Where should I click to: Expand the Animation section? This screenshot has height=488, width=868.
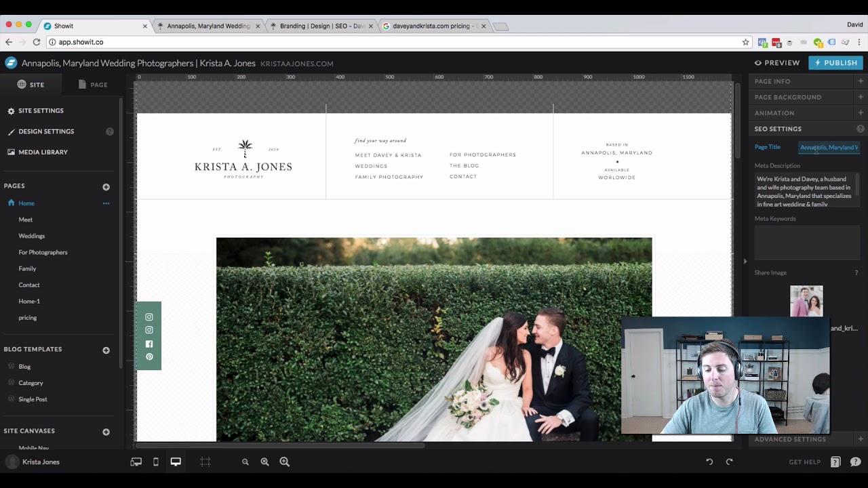(808, 113)
